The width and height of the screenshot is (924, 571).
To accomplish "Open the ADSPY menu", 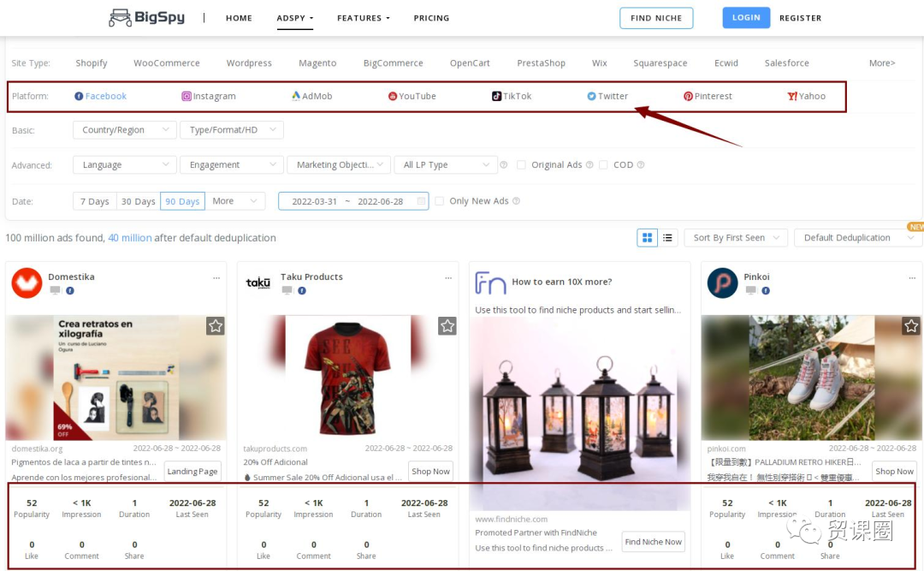I will tap(295, 18).
